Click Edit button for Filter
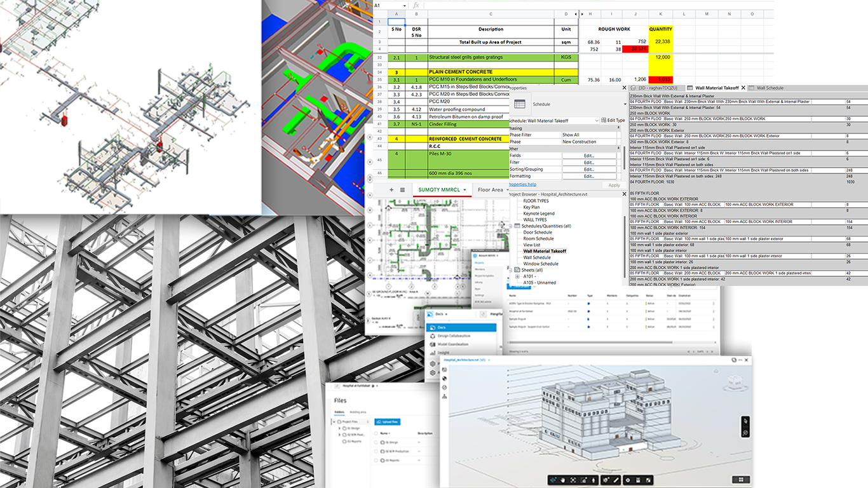 589,163
